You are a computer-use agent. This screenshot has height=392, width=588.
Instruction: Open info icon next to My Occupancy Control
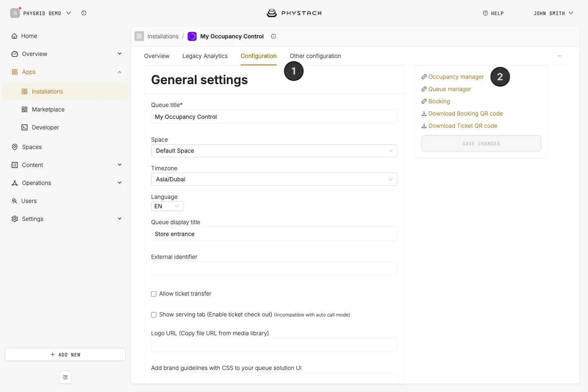(274, 36)
